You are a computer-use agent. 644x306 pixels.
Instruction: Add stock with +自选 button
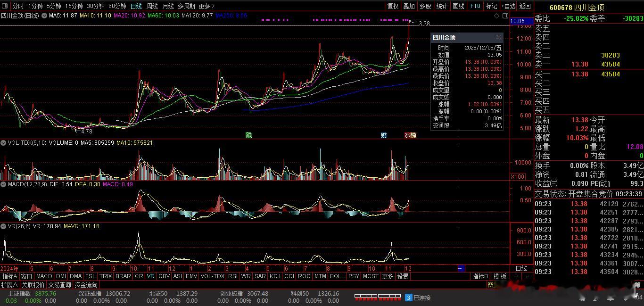(x=509, y=6)
